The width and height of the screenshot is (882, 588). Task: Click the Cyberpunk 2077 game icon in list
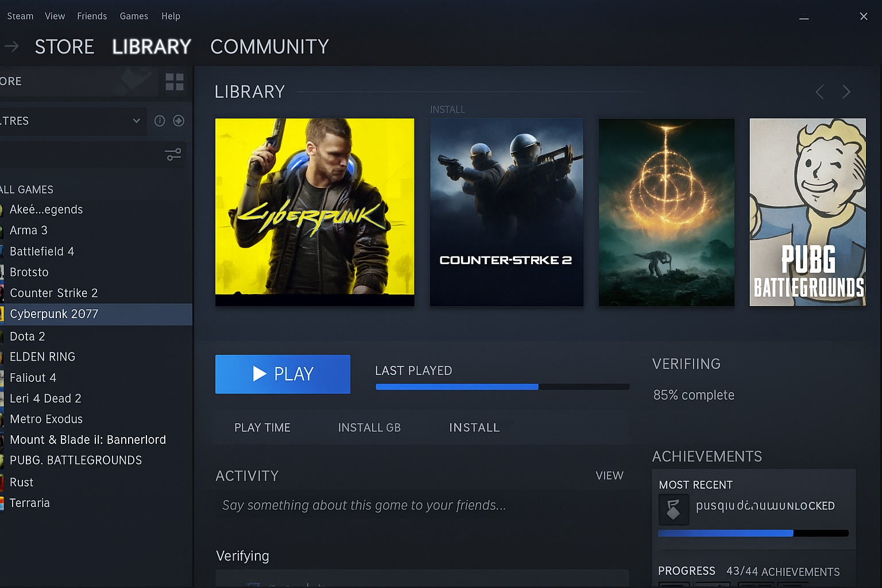click(2, 314)
